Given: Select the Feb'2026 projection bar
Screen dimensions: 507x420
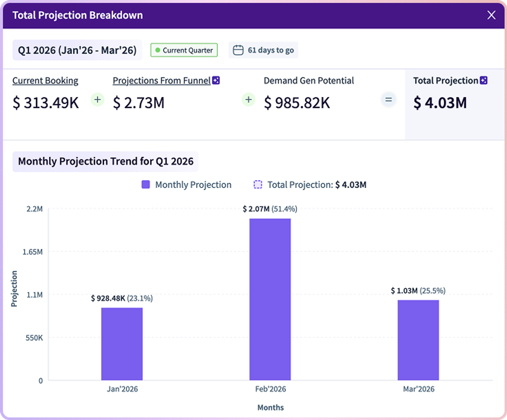Looking at the screenshot, I should tap(270, 300).
